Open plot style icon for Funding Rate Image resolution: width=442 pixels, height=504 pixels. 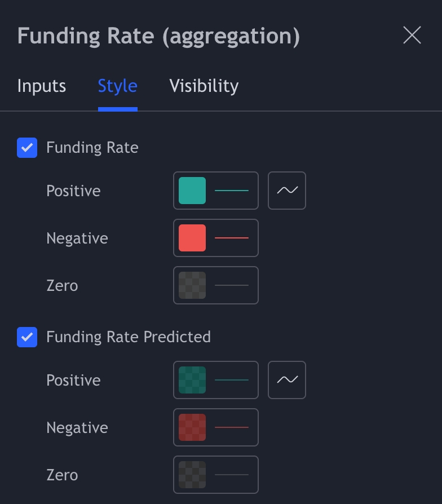click(287, 191)
